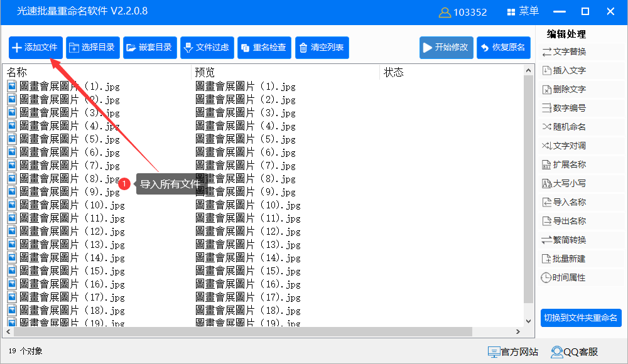Click preview name 圖畫會展圖片 (16).jpg
The height and width of the screenshot is (364, 628).
pyautogui.click(x=248, y=284)
